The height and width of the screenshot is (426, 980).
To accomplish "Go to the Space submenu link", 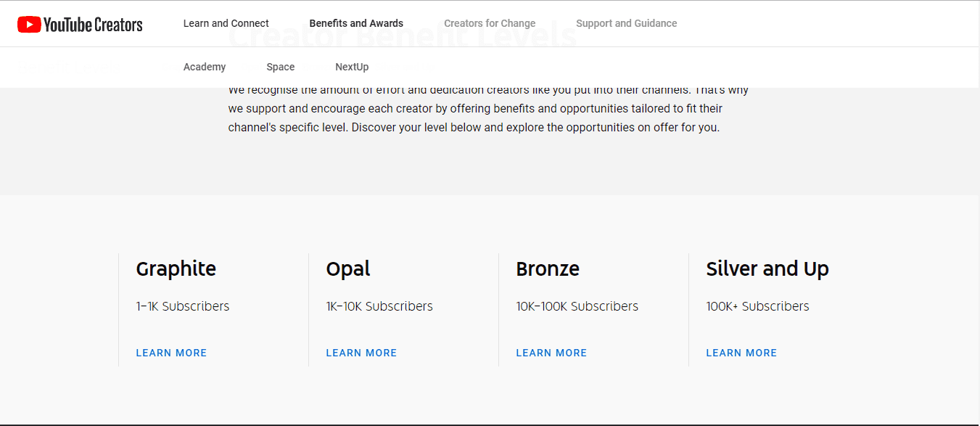I will (x=281, y=67).
